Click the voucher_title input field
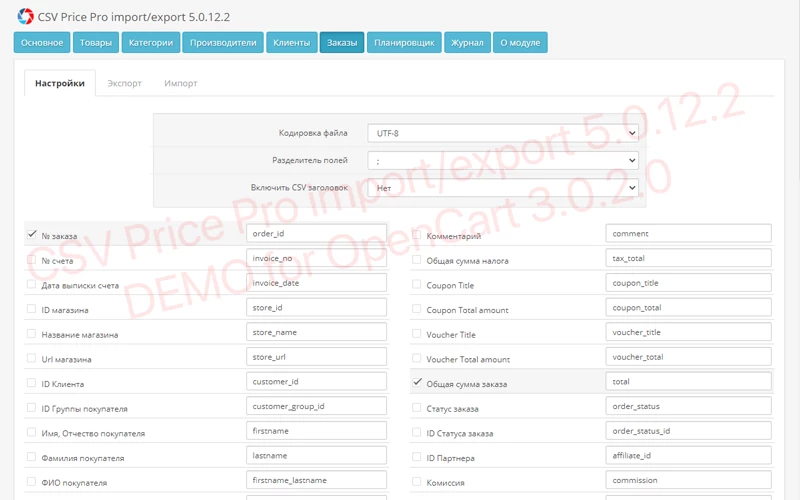Screen dimensions: 800x500 [x=689, y=332]
